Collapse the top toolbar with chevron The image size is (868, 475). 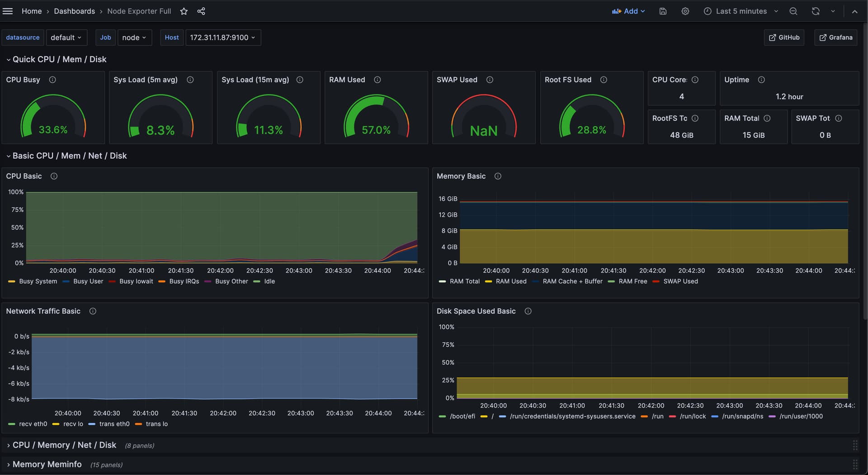854,11
